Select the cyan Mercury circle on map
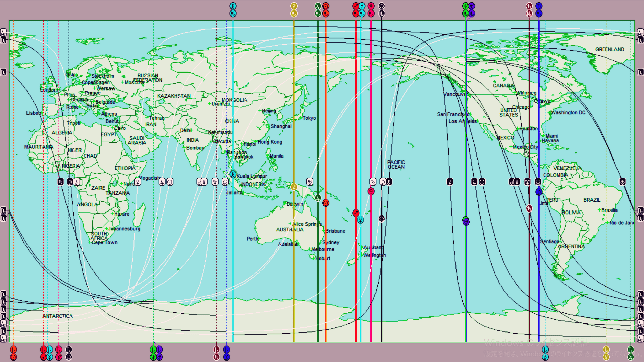This screenshot has width=644, height=362. [x=360, y=220]
